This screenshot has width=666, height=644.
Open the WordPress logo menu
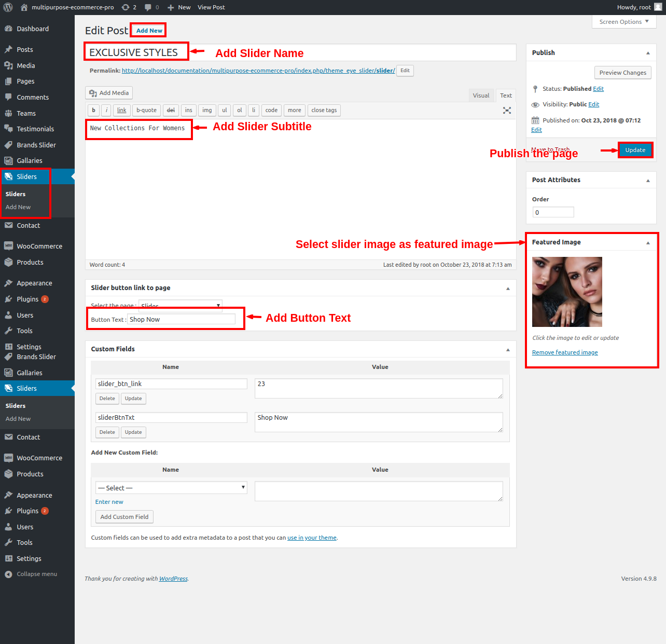point(8,7)
